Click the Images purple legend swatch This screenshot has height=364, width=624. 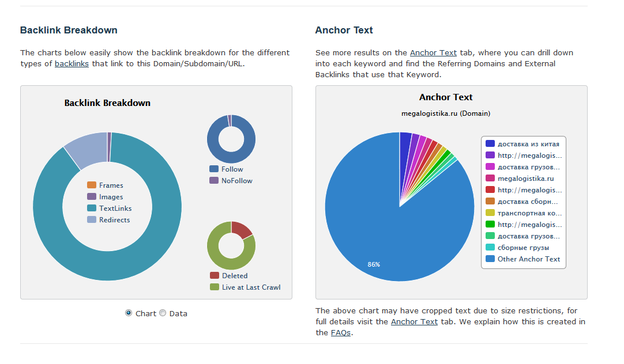(92, 197)
